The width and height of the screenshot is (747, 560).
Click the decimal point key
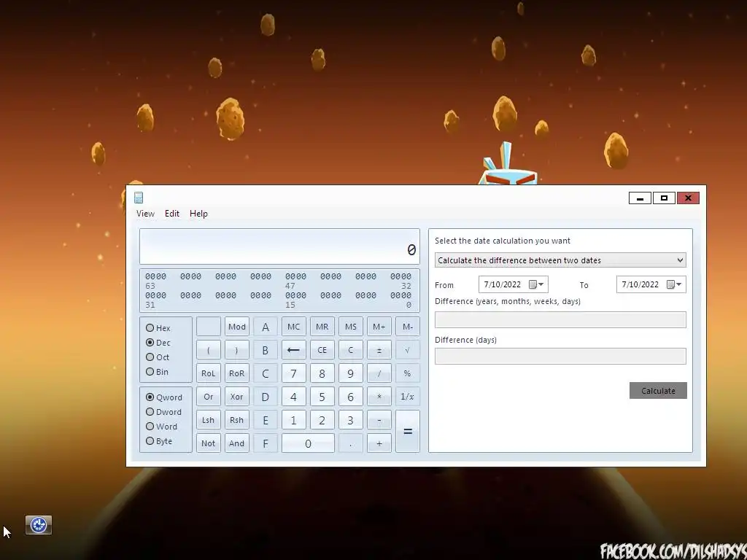pyautogui.click(x=351, y=443)
